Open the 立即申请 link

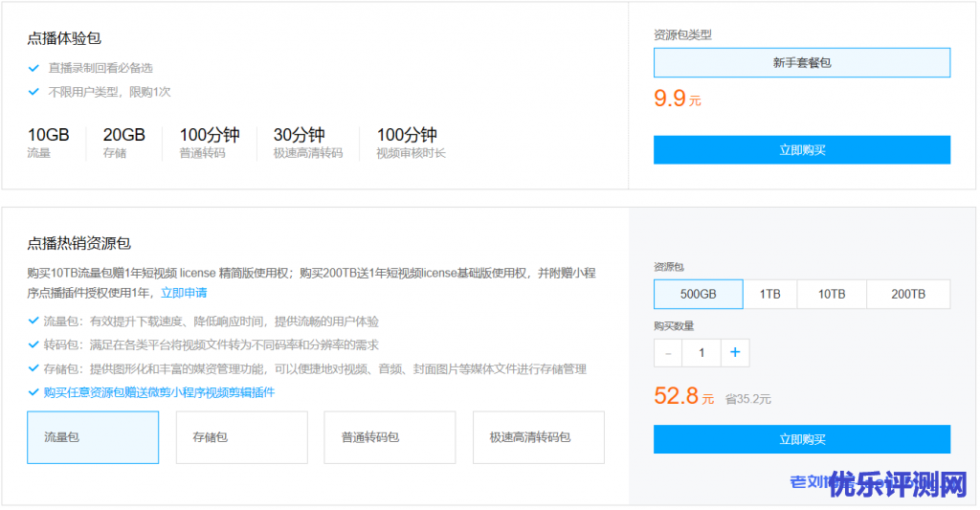[184, 293]
